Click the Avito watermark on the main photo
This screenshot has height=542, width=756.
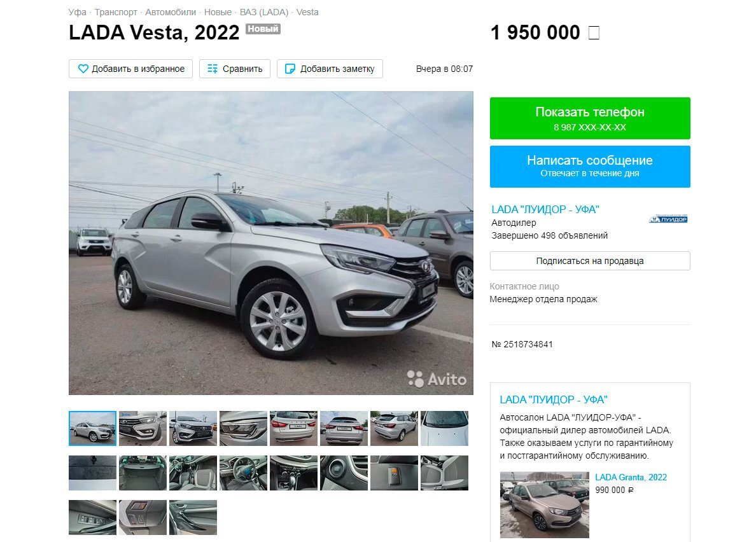coord(437,379)
